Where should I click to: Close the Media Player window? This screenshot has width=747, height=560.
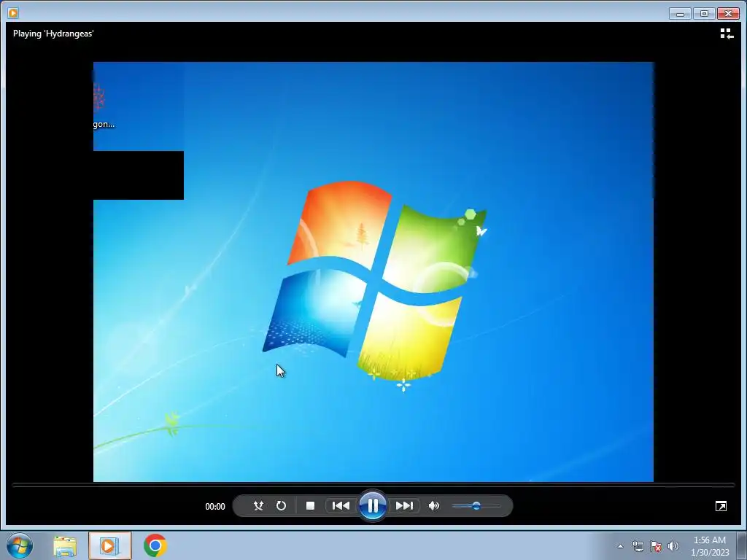coord(729,13)
